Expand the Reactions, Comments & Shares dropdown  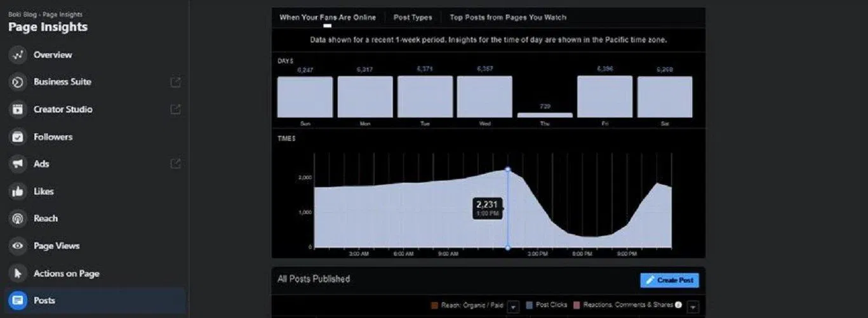coord(693,307)
